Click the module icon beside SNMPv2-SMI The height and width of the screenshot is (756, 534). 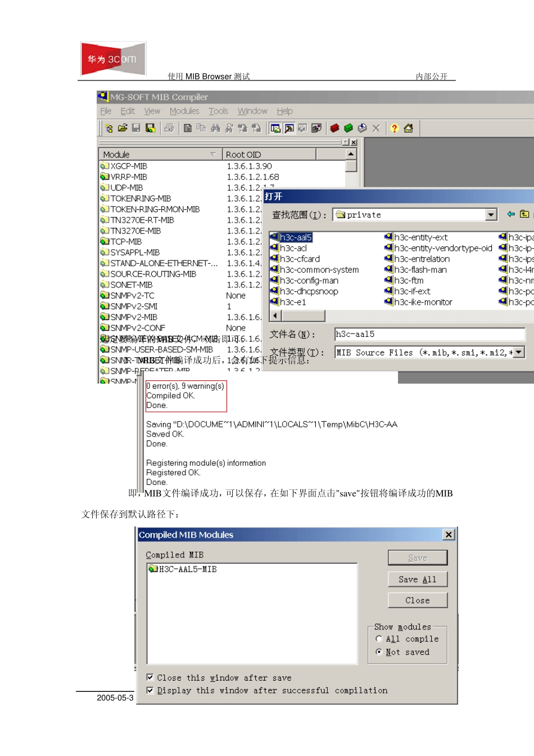[x=105, y=306]
